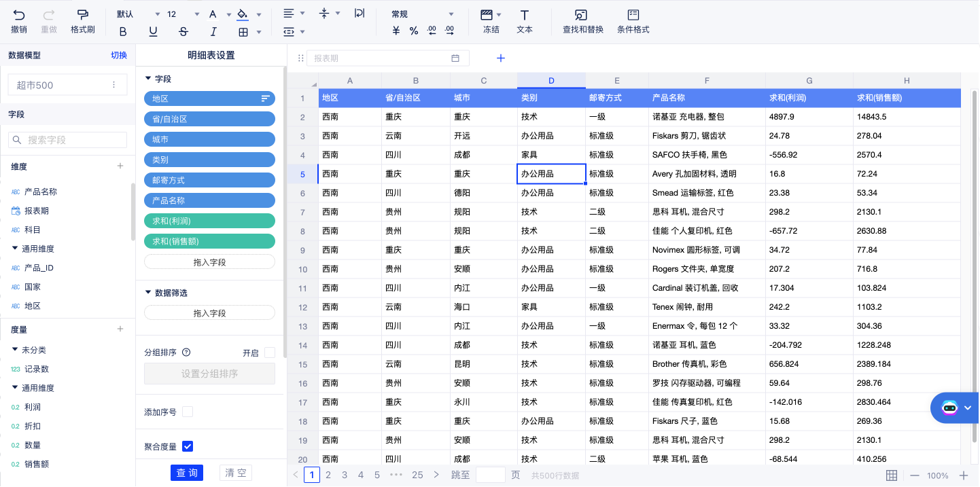Click the 切换 link for data model
Image resolution: width=980 pixels, height=487 pixels.
click(x=119, y=56)
